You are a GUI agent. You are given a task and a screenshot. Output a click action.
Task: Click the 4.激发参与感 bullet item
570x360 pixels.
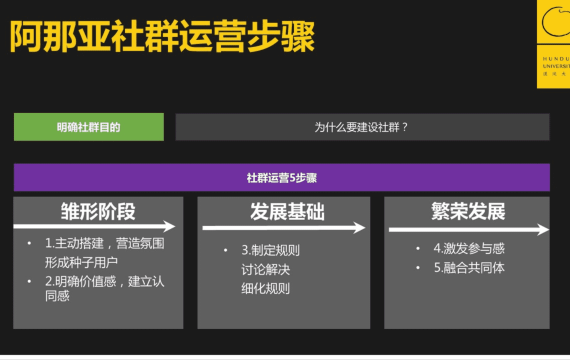[469, 248]
